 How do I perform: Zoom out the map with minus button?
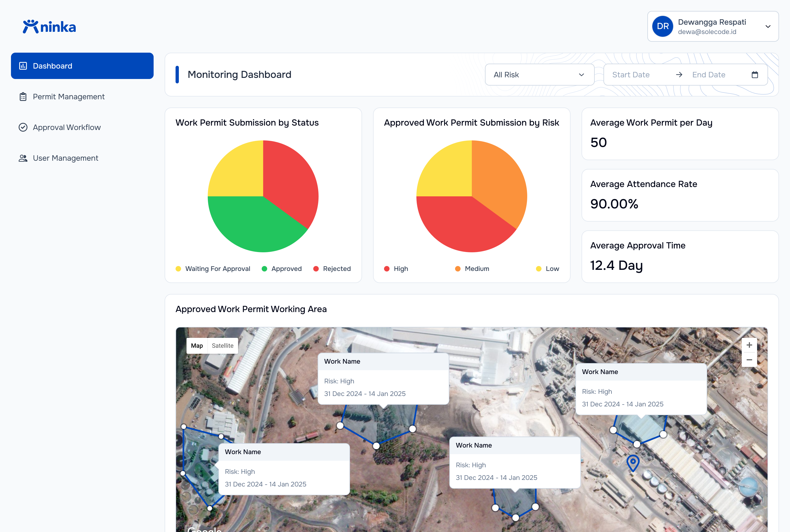[749, 360]
